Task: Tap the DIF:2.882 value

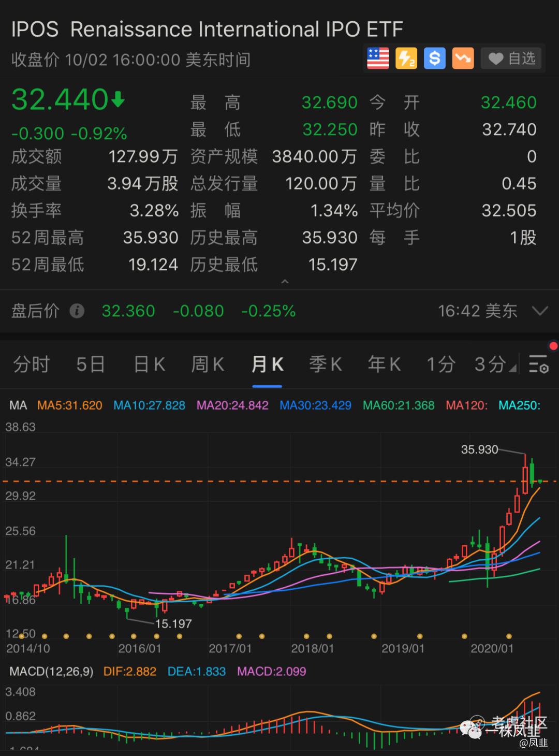Action: (130, 672)
